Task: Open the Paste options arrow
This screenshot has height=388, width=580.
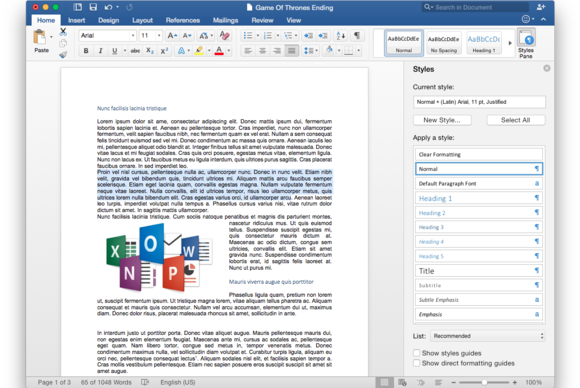Action: click(x=51, y=37)
